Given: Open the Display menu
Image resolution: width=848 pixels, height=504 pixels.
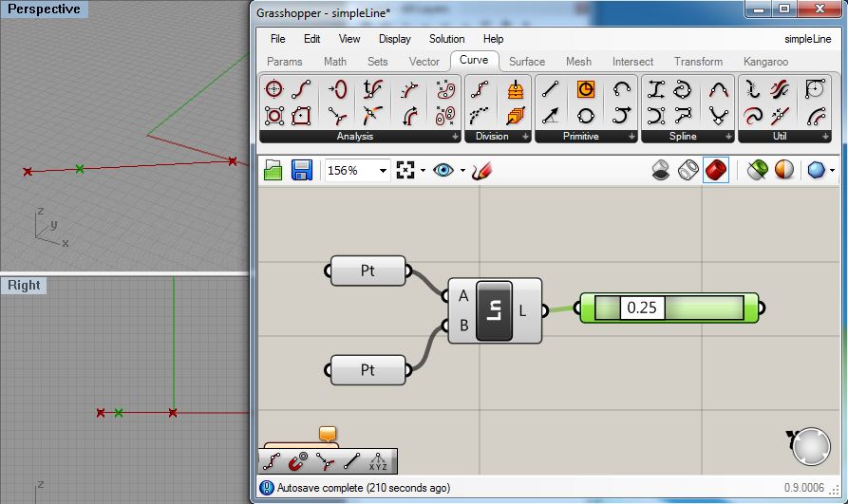Looking at the screenshot, I should click(x=394, y=39).
